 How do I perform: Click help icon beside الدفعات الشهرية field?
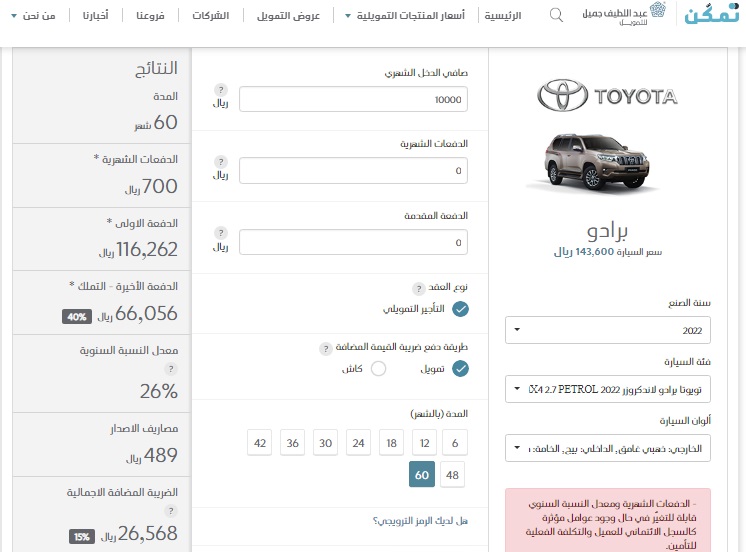coord(221,162)
